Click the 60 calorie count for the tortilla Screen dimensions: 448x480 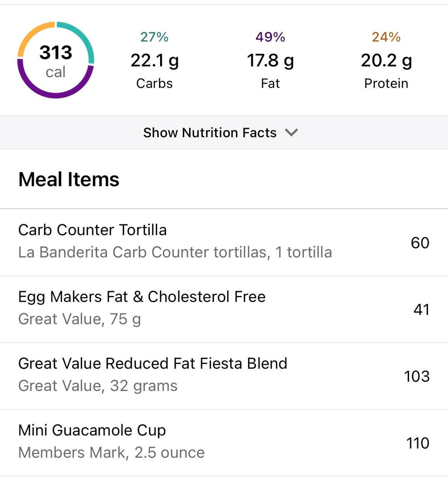[x=420, y=243]
